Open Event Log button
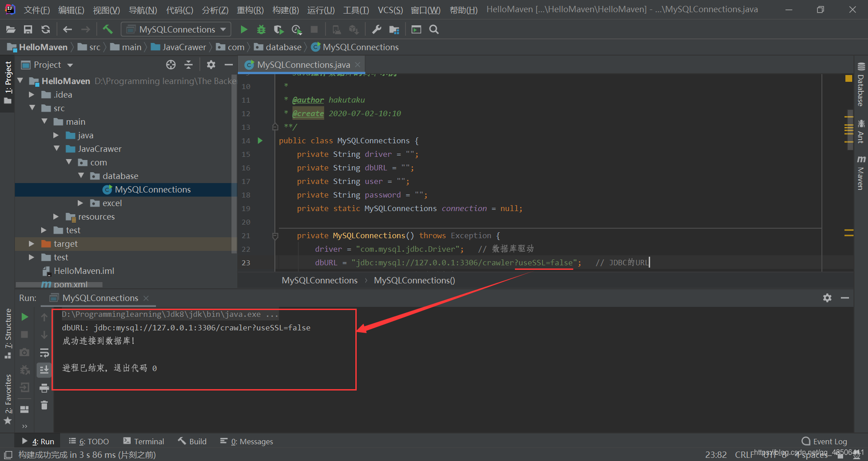 tap(825, 442)
